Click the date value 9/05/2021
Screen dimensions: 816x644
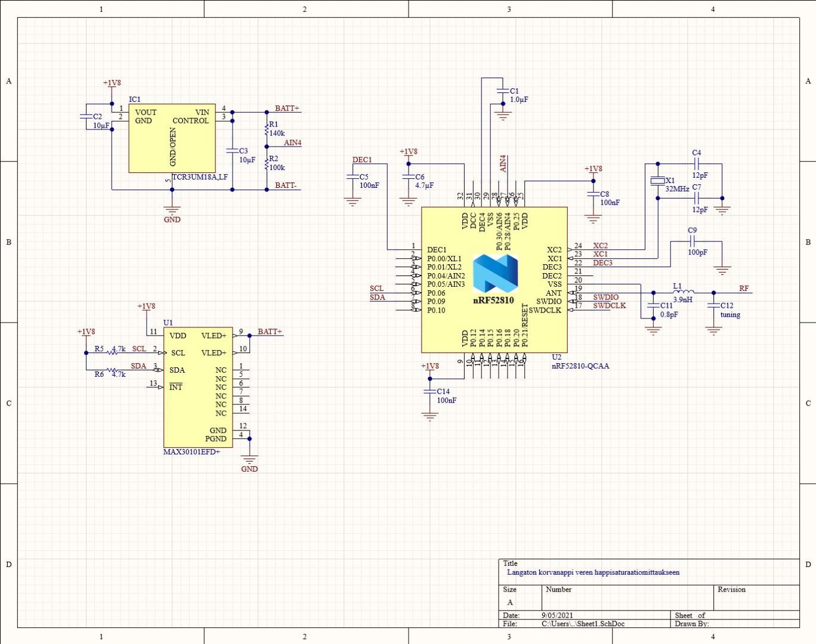click(557, 615)
